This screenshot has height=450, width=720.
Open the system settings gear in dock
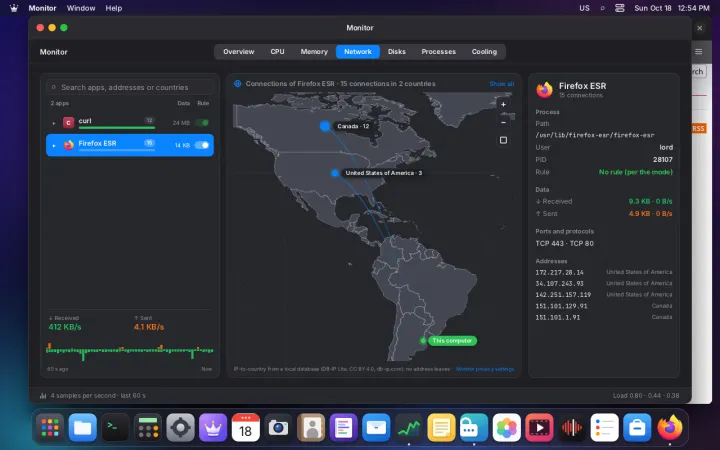pos(180,428)
